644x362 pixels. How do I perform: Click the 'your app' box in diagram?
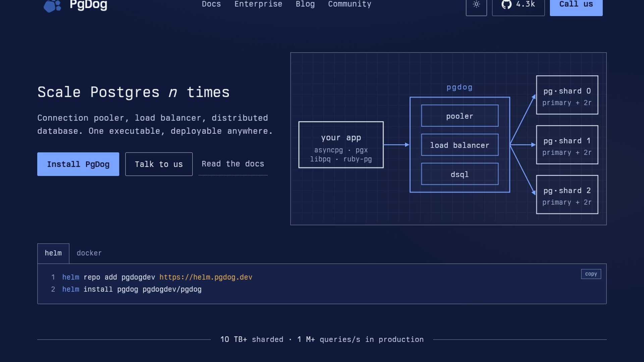click(x=341, y=145)
